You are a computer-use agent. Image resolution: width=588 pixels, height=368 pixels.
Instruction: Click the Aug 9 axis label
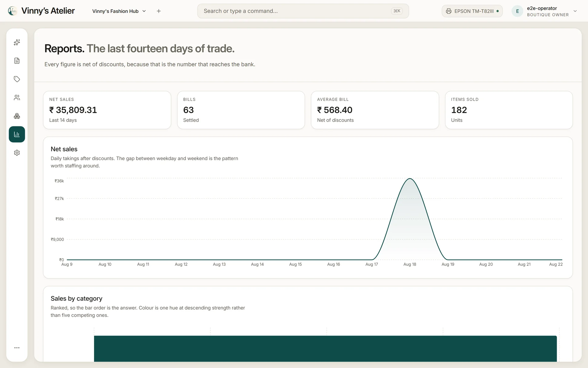tap(67, 264)
